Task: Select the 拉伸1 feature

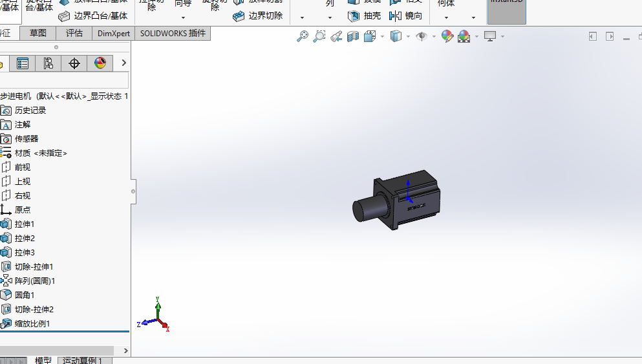Action: point(17,224)
